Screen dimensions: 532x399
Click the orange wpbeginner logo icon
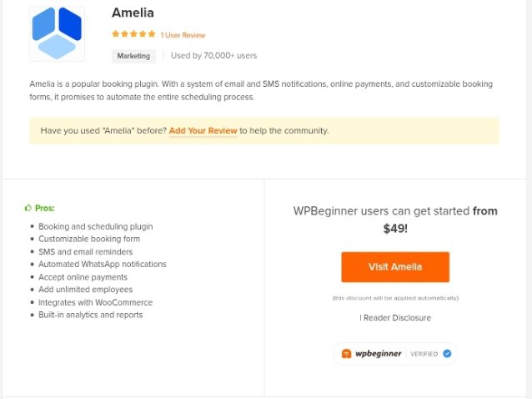click(346, 353)
